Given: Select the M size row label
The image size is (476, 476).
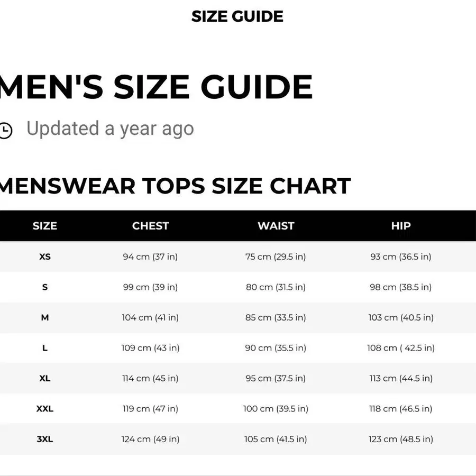Looking at the screenshot, I should coord(45,317).
